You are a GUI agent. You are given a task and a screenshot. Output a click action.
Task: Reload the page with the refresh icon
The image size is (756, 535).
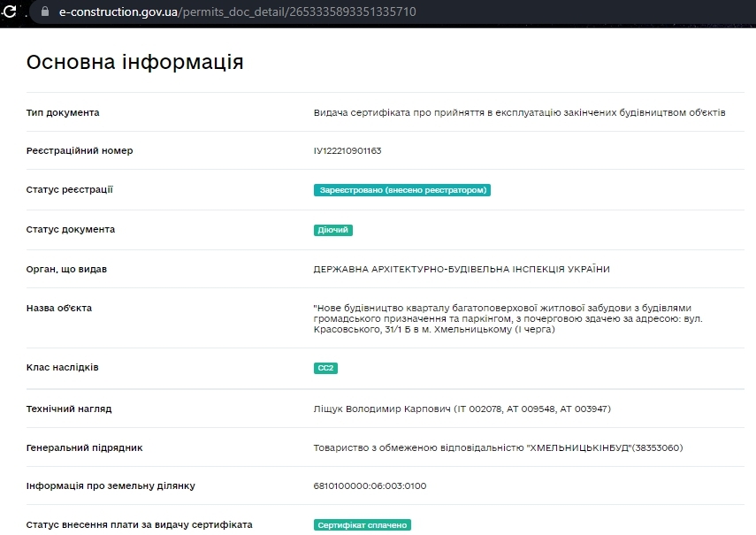tap(10, 11)
